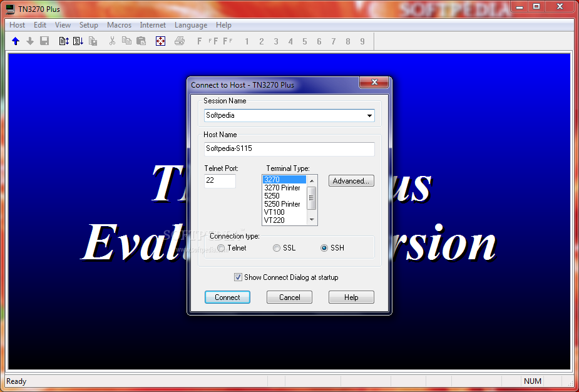
Task: Click the four-arrow full screen icon
Action: tap(160, 41)
